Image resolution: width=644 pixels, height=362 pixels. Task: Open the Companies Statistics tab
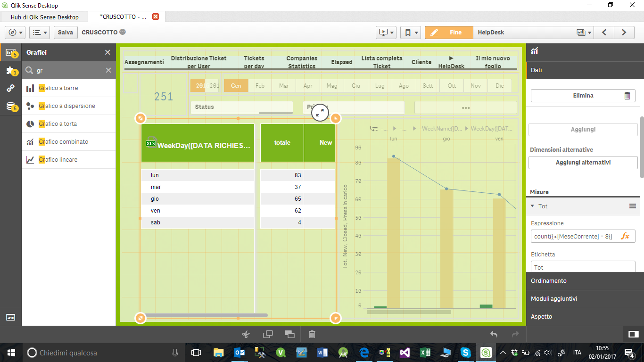pyautogui.click(x=302, y=62)
